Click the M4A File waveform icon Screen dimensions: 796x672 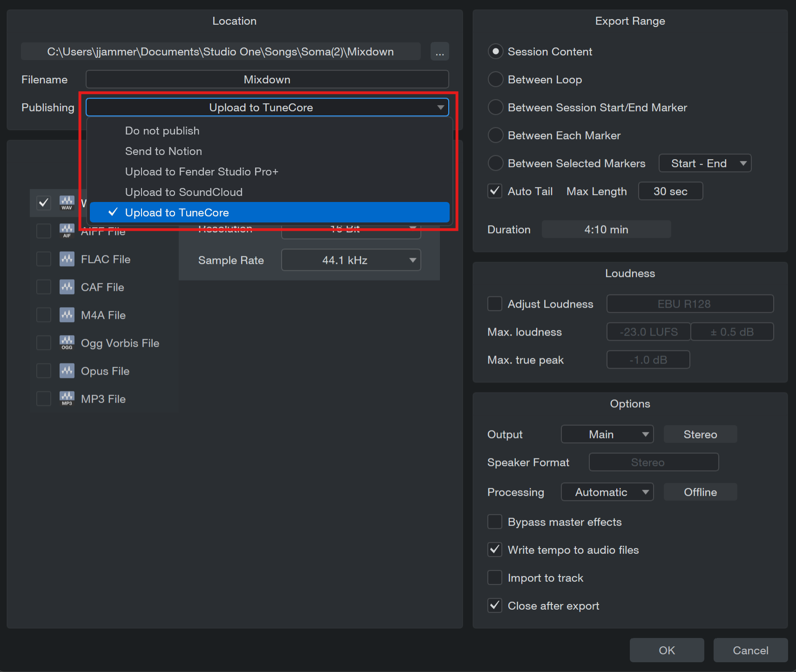tap(67, 315)
